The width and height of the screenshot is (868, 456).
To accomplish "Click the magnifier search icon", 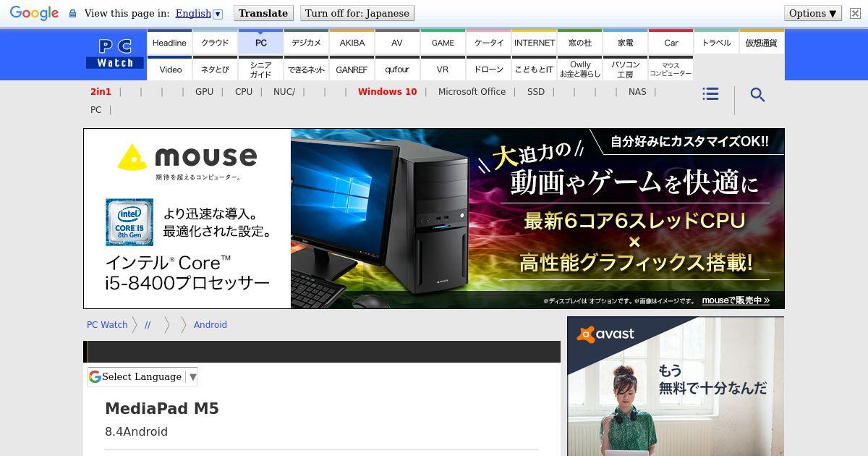I will tap(757, 95).
